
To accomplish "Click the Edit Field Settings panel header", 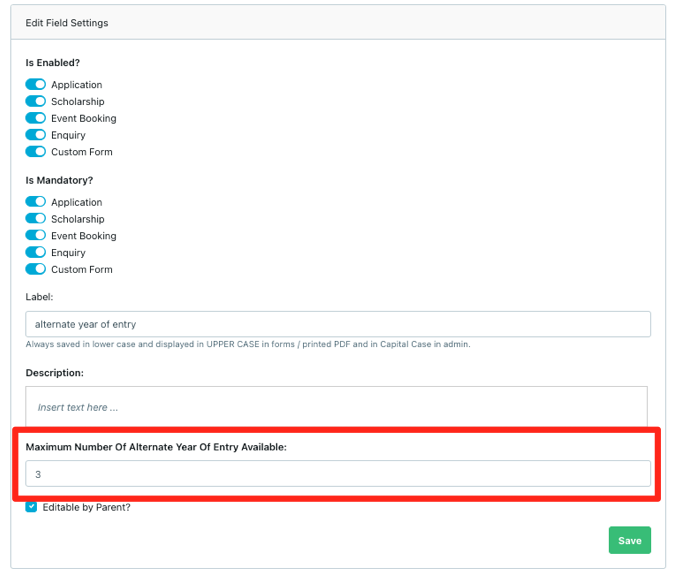I will (67, 22).
